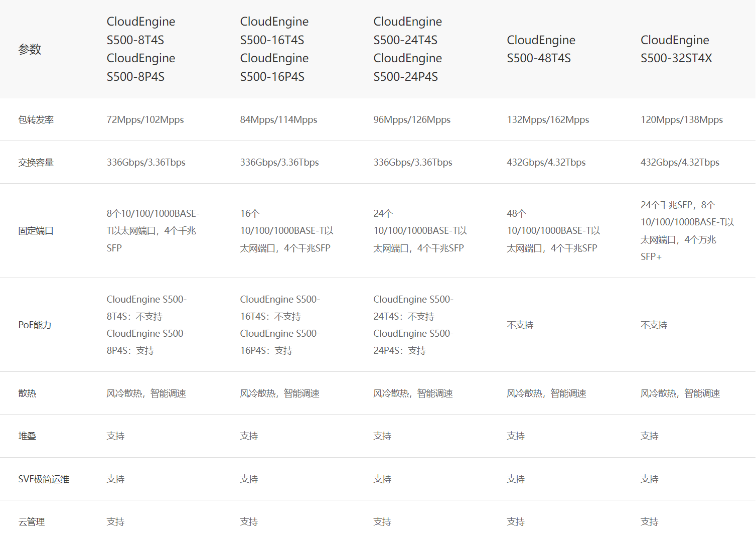The image size is (756, 541).
Task: Select the 48个 10/100/1000BASE-T port cell
Action: (x=553, y=231)
